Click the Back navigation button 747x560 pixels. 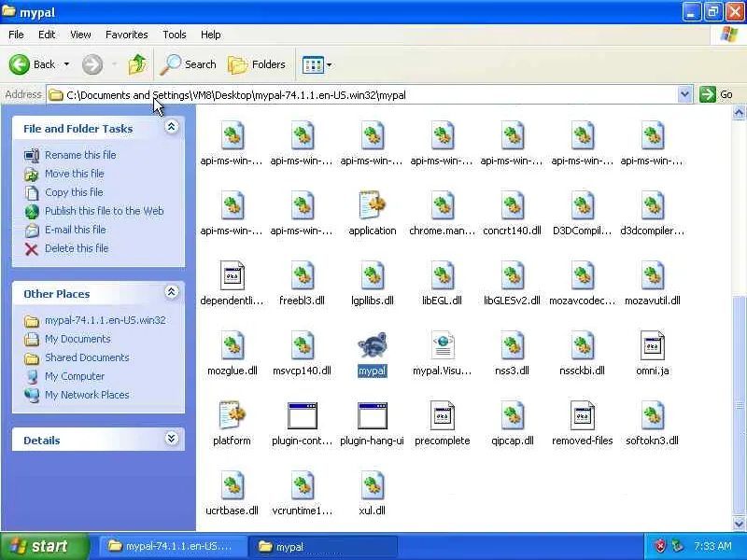[x=33, y=64]
